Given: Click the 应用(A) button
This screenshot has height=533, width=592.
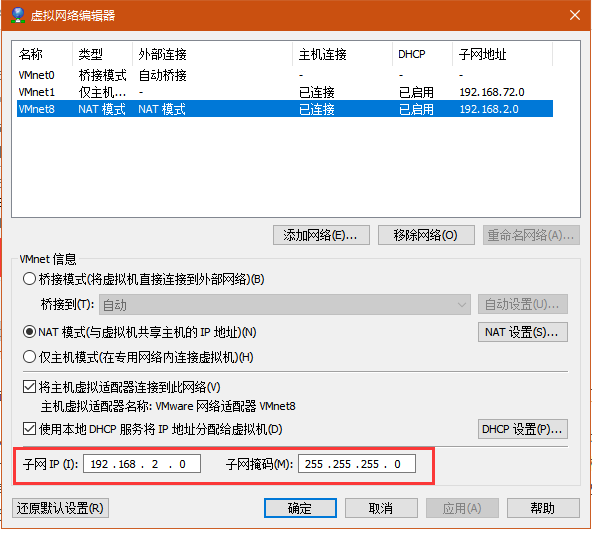Looking at the screenshot, I should pos(462,508).
